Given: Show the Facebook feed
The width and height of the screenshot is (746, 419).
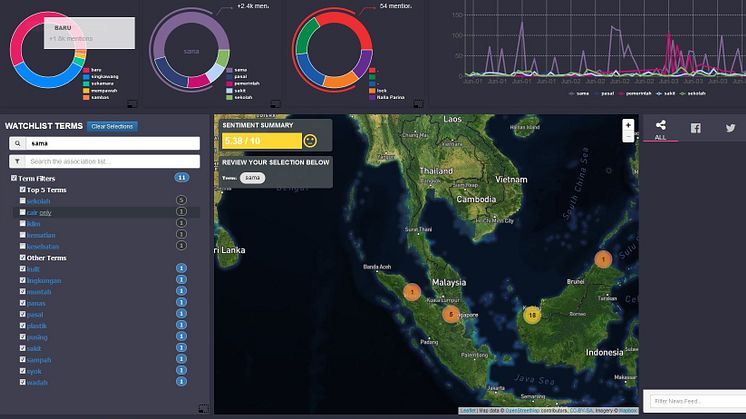Looking at the screenshot, I should (x=696, y=128).
